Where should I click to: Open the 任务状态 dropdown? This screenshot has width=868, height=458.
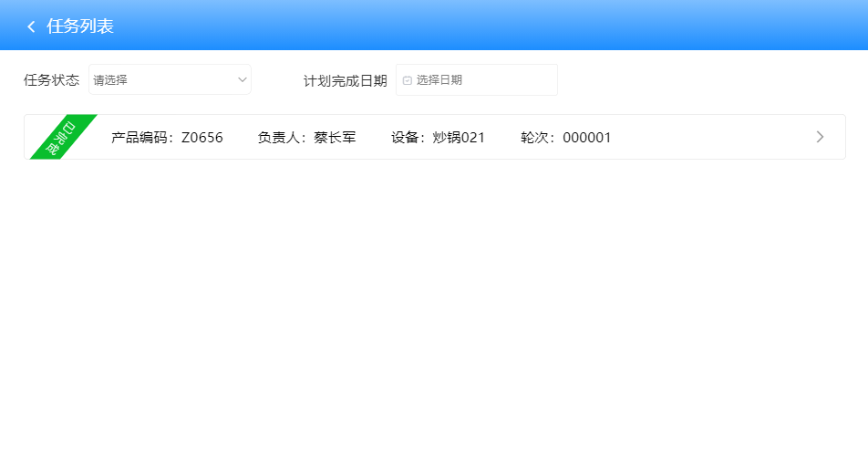pos(170,79)
